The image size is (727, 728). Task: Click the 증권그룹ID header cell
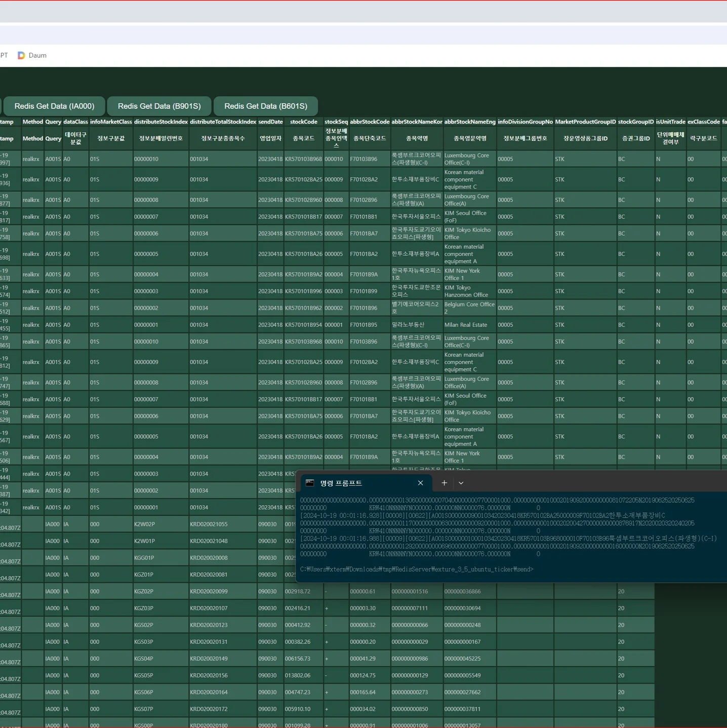pos(636,138)
